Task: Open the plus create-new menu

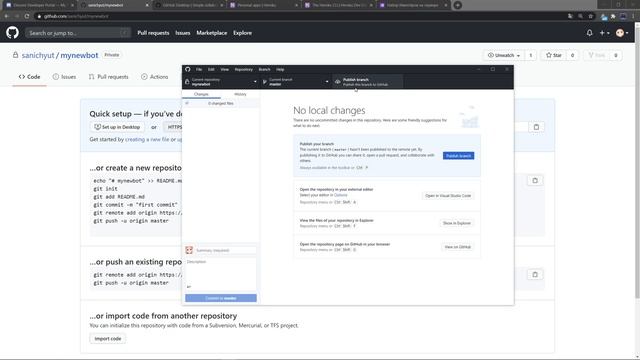Action: [604, 33]
